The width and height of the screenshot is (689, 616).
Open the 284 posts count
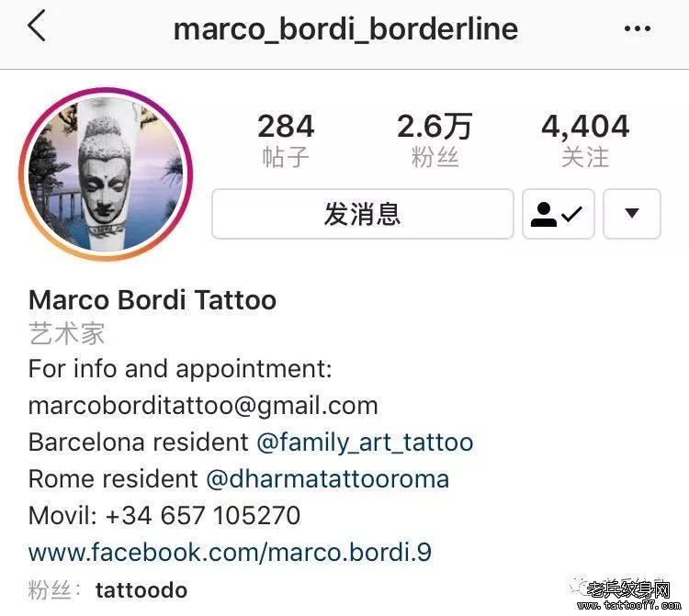286,140
